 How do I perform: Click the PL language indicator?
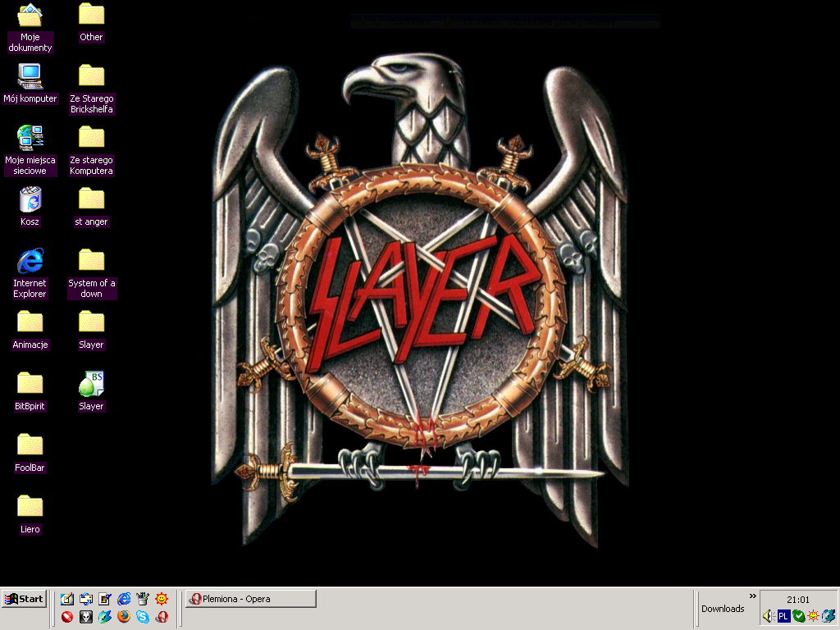tap(783, 615)
